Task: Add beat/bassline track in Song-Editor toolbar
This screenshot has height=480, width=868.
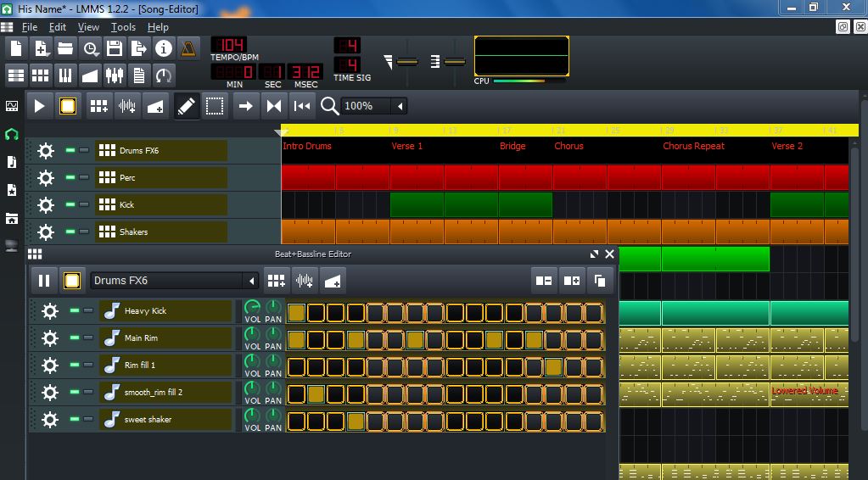Action: (99, 106)
